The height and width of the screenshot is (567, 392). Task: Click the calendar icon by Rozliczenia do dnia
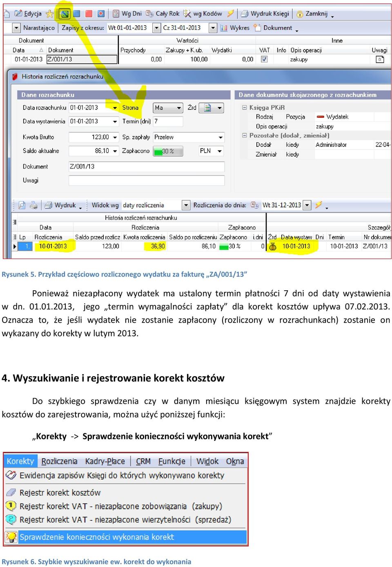pyautogui.click(x=255, y=205)
